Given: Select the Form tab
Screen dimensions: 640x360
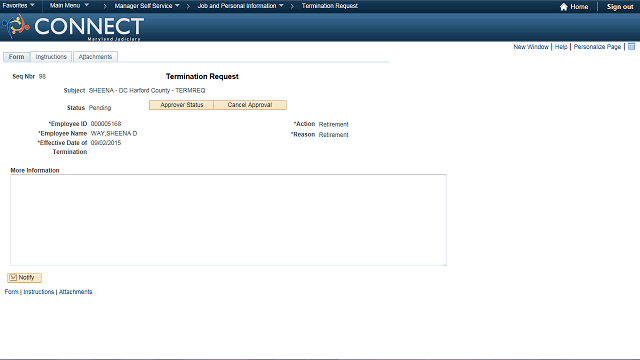Looking at the screenshot, I should coord(16,57).
